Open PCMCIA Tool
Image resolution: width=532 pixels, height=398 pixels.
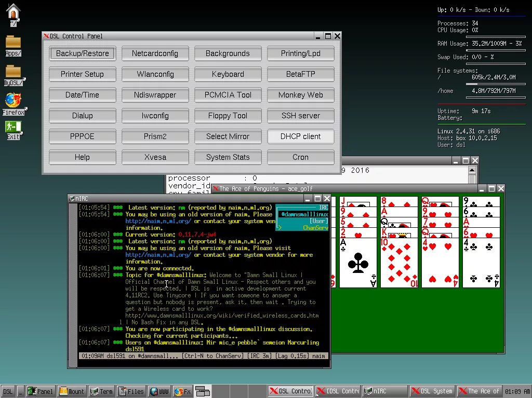pyautogui.click(x=228, y=95)
